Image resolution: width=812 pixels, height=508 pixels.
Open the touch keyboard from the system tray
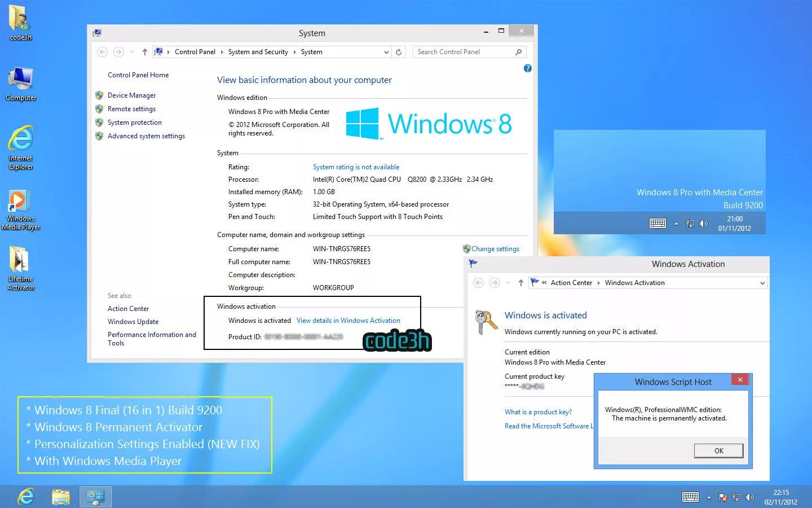click(x=690, y=497)
